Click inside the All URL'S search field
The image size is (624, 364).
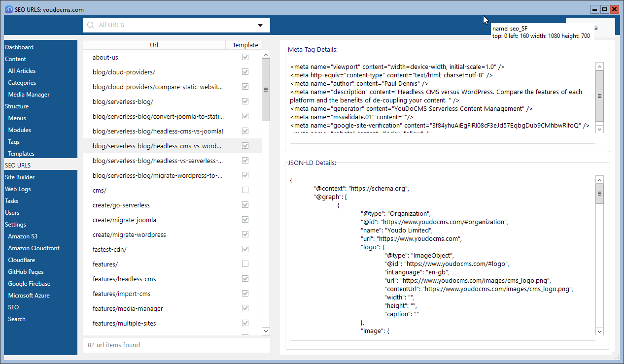click(173, 25)
